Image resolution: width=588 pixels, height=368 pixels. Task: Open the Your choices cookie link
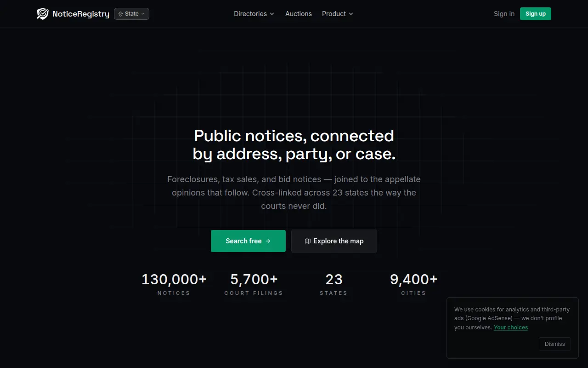click(511, 328)
